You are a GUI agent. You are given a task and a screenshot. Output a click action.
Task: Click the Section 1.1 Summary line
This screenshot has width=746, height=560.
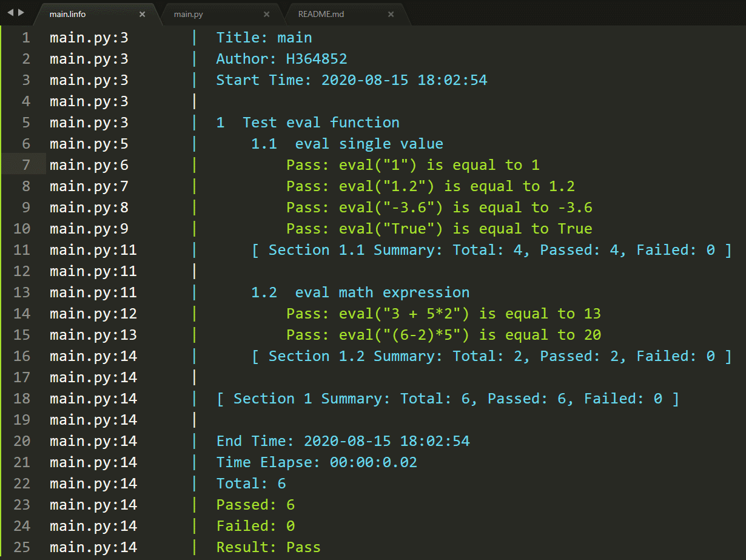491,250
